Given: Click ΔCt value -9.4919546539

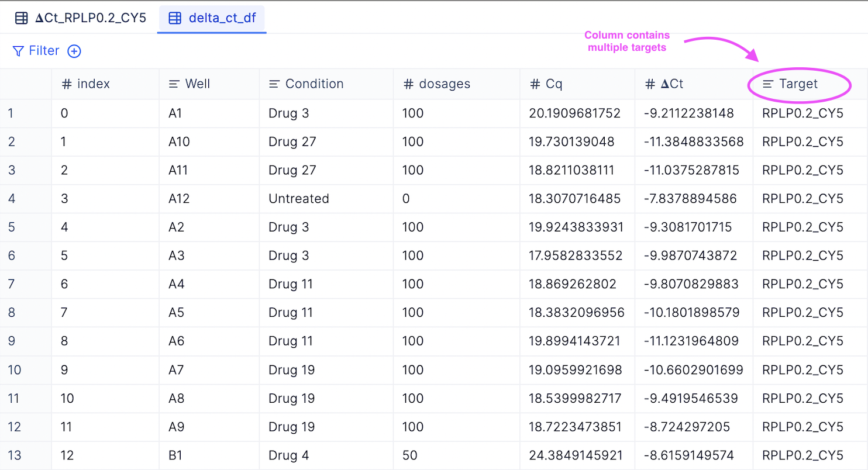Looking at the screenshot, I should (x=694, y=399).
